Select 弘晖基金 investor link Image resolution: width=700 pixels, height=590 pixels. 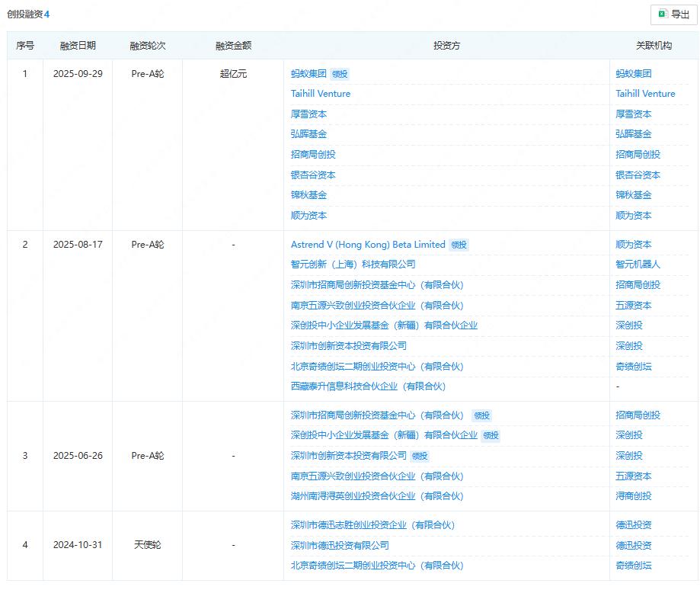[x=308, y=134]
